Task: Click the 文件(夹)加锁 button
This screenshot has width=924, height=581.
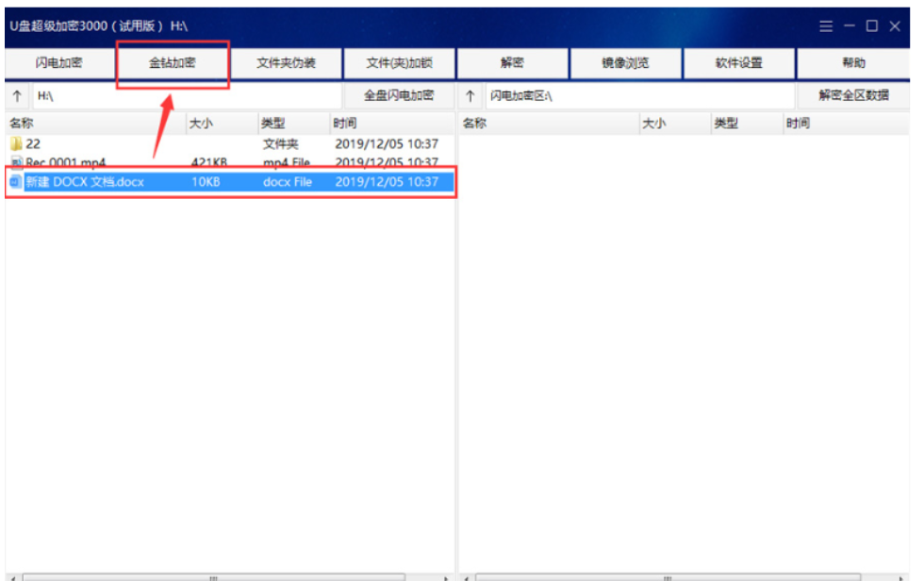Action: (399, 63)
